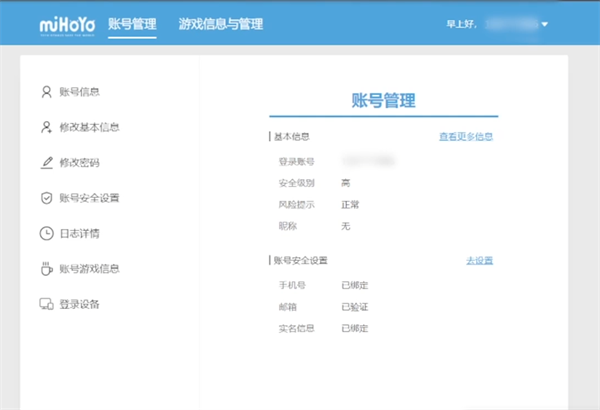600x410 pixels.
Task: Click the devices icon beside 登录设备
Action: point(46,304)
